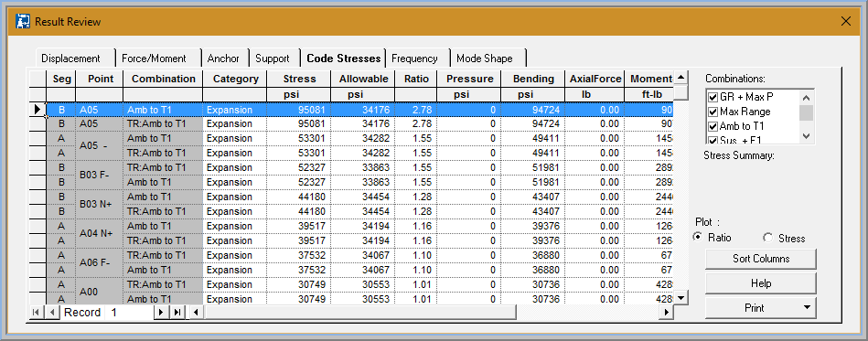
Task: Close the Result Review window
Action: pyautogui.click(x=845, y=22)
